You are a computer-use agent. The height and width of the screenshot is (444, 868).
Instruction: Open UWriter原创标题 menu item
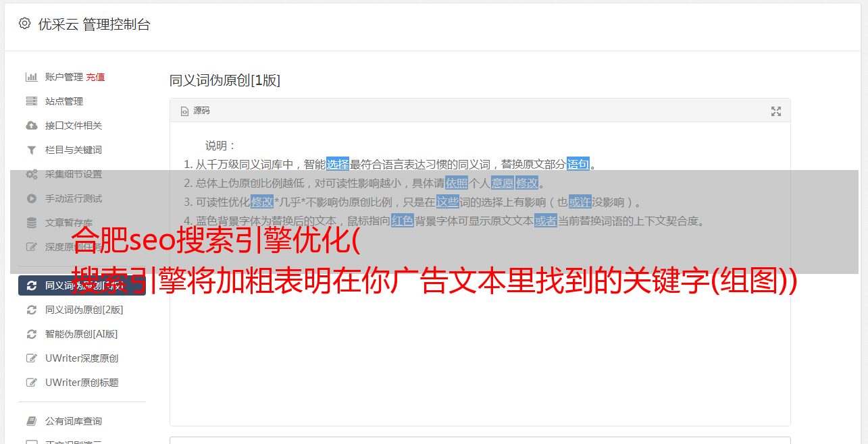point(82,383)
